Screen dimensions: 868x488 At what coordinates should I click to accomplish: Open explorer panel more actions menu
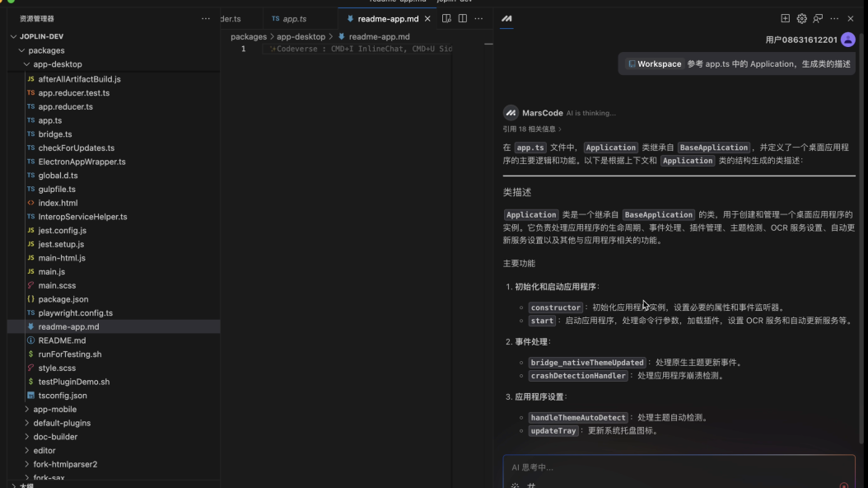pos(206,18)
